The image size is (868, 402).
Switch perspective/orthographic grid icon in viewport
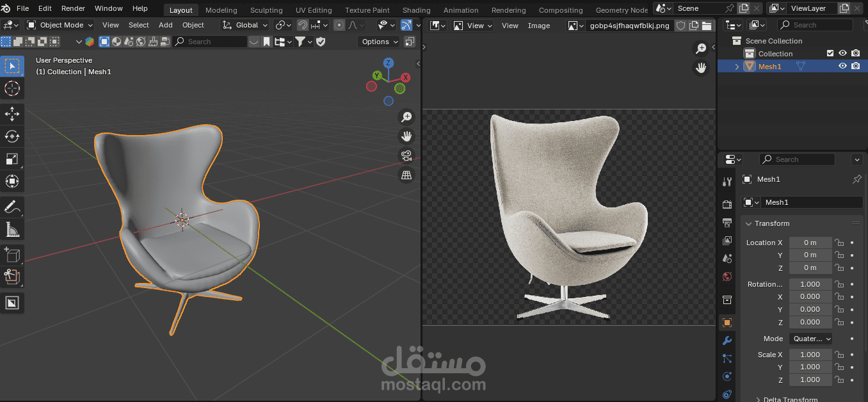406,175
